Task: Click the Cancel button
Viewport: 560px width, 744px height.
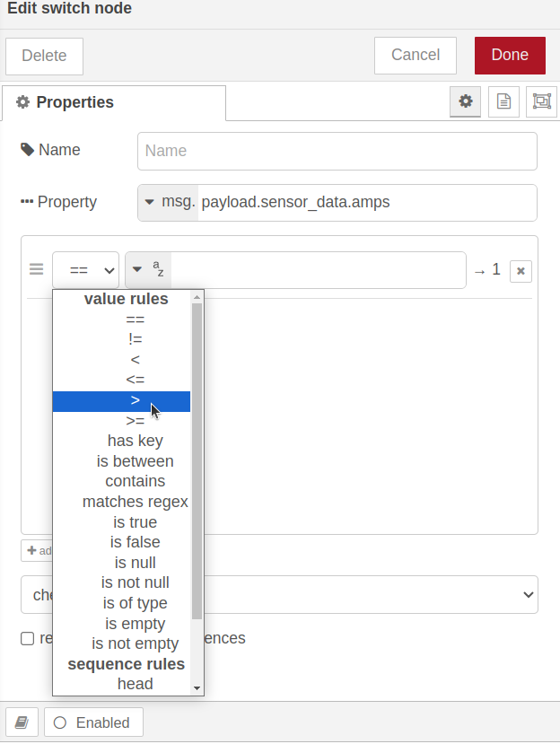Action: click(416, 55)
